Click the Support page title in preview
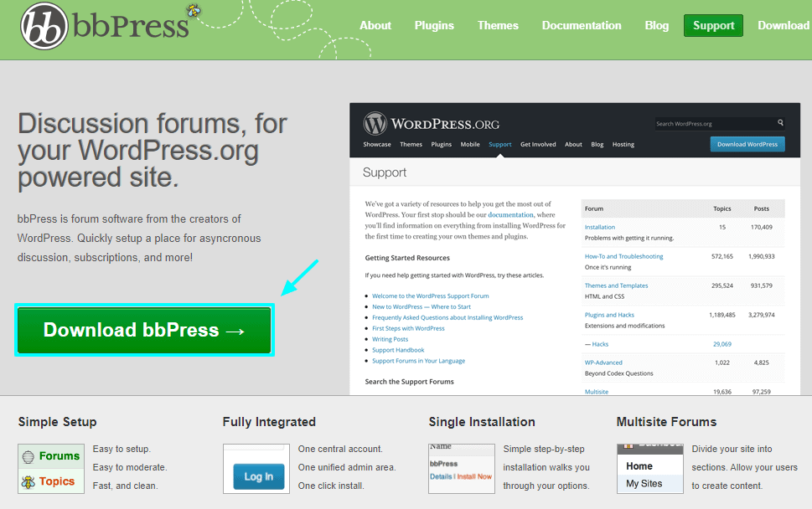Screen dimensions: 812x509 pos(385,172)
